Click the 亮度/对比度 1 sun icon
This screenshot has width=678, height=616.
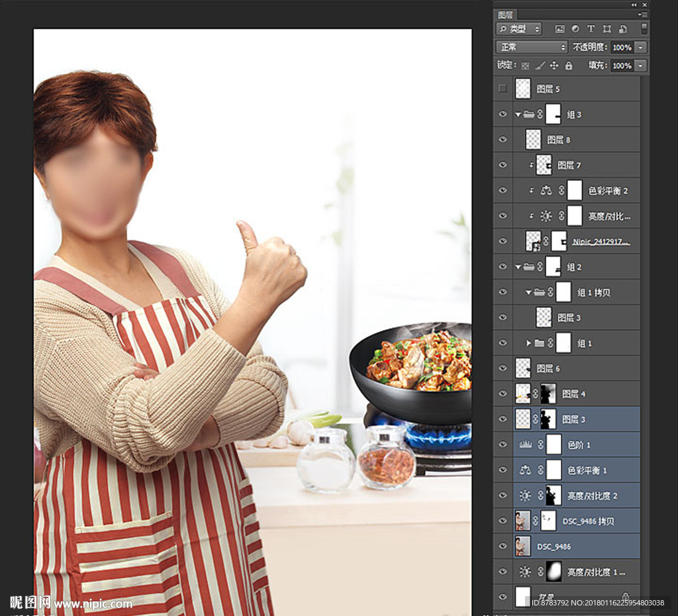pyautogui.click(x=525, y=572)
